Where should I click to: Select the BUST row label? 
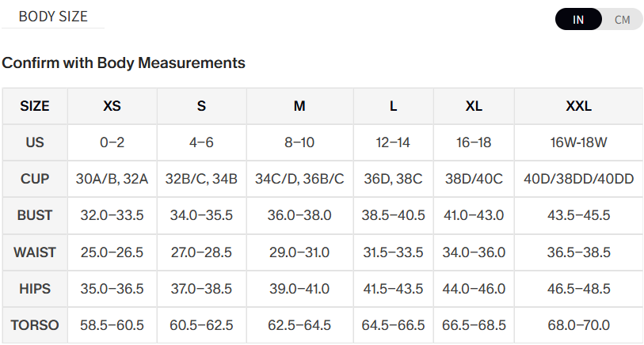coord(35,215)
